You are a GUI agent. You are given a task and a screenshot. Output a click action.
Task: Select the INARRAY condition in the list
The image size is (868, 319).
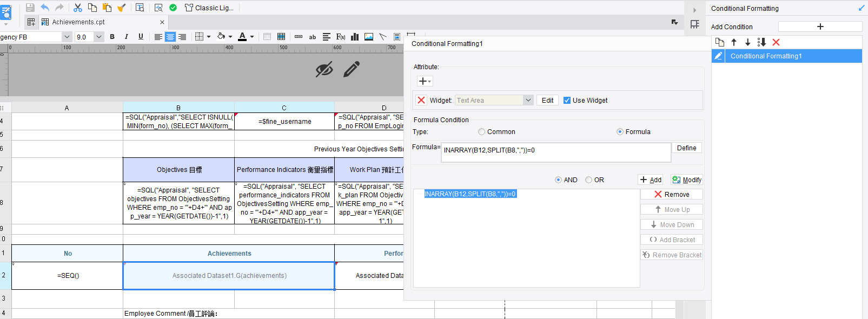tap(471, 194)
